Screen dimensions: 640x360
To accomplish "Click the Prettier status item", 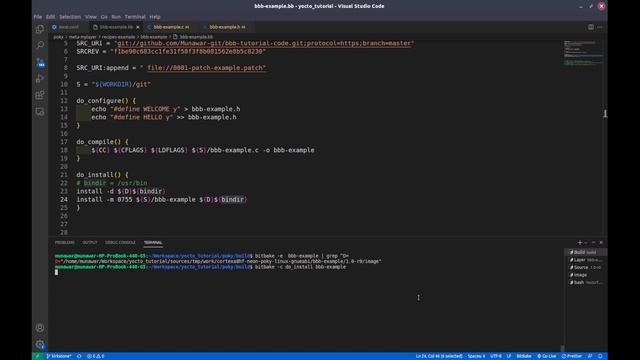I will click(572, 356).
